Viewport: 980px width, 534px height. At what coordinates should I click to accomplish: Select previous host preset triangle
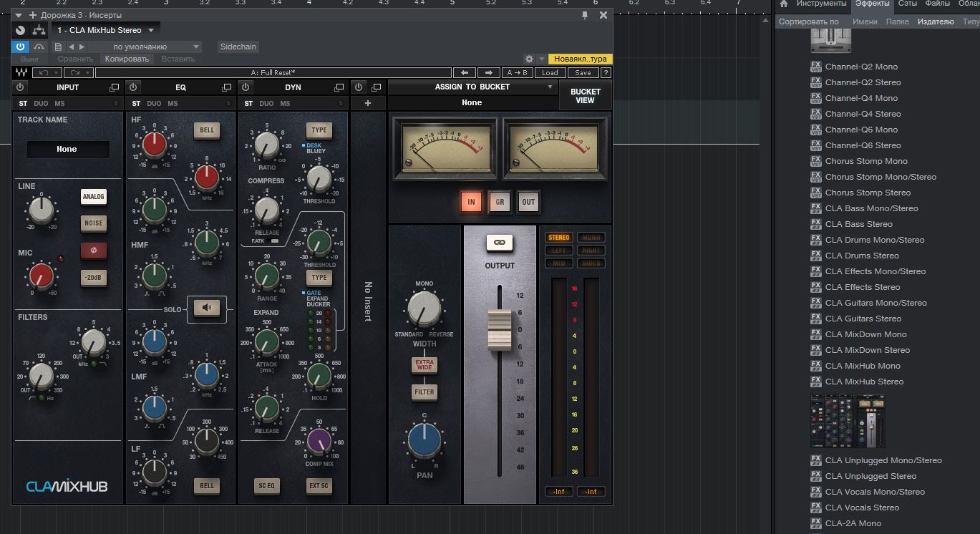(x=71, y=47)
